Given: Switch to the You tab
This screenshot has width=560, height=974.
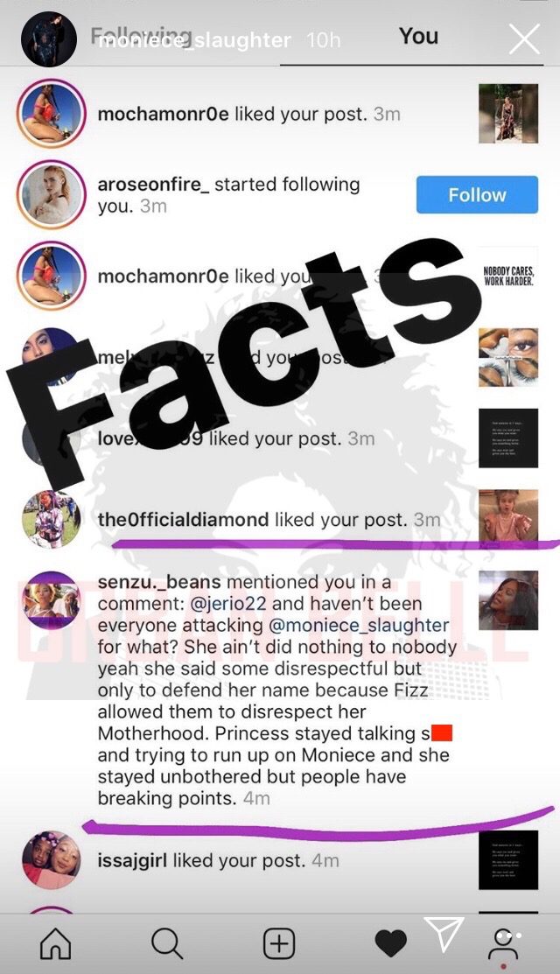Looking at the screenshot, I should point(418,36).
